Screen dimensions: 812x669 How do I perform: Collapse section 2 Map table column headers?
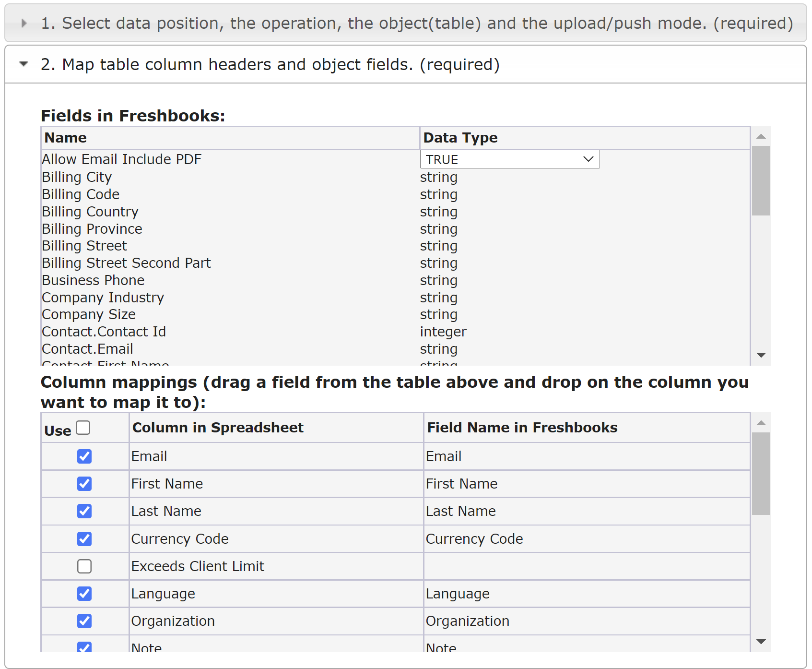(x=405, y=64)
